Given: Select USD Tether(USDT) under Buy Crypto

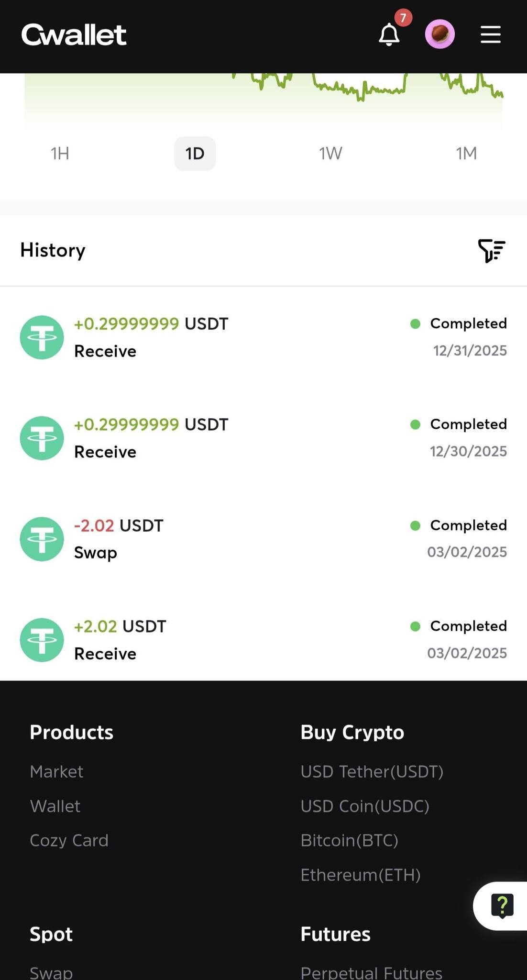Looking at the screenshot, I should [372, 771].
